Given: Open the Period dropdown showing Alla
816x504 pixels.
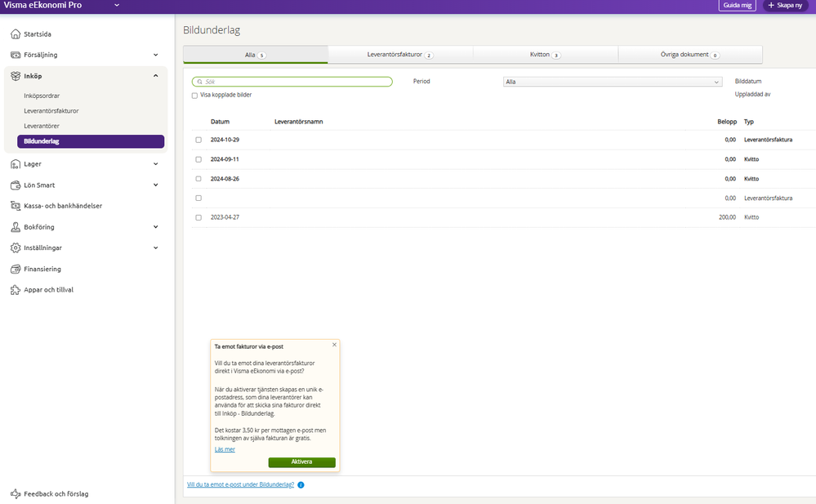Looking at the screenshot, I should [x=613, y=82].
